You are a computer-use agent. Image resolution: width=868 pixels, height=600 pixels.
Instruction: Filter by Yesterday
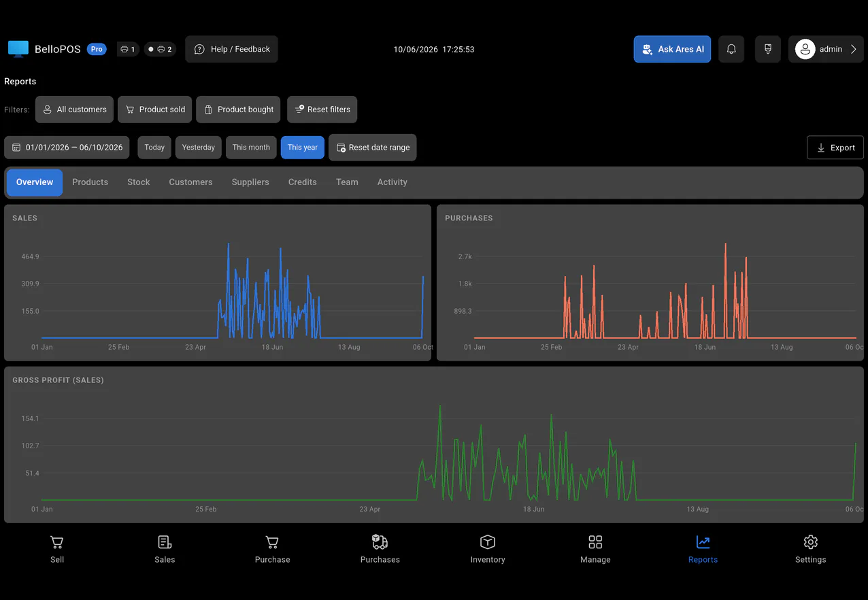pos(199,148)
